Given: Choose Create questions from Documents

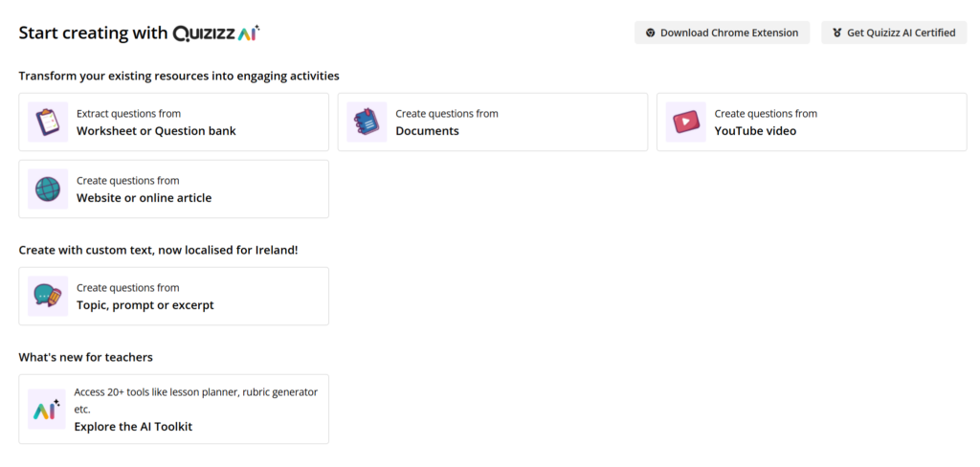Looking at the screenshot, I should coord(428,131).
